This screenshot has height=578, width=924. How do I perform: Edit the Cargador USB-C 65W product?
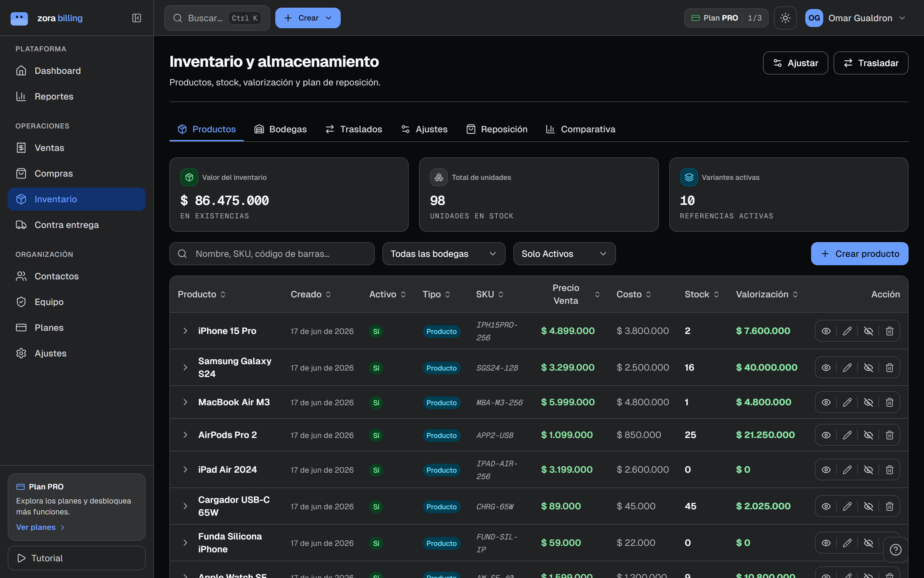coord(847,506)
